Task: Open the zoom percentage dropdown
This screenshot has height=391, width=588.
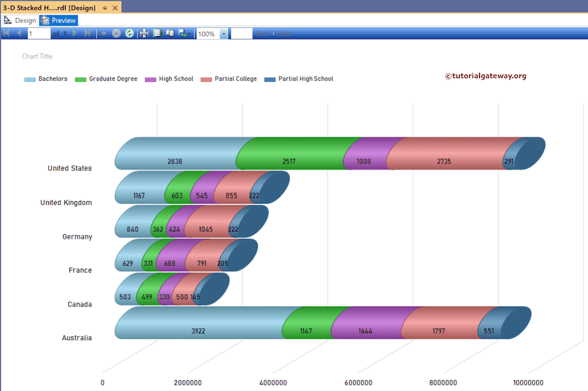Action: [224, 33]
